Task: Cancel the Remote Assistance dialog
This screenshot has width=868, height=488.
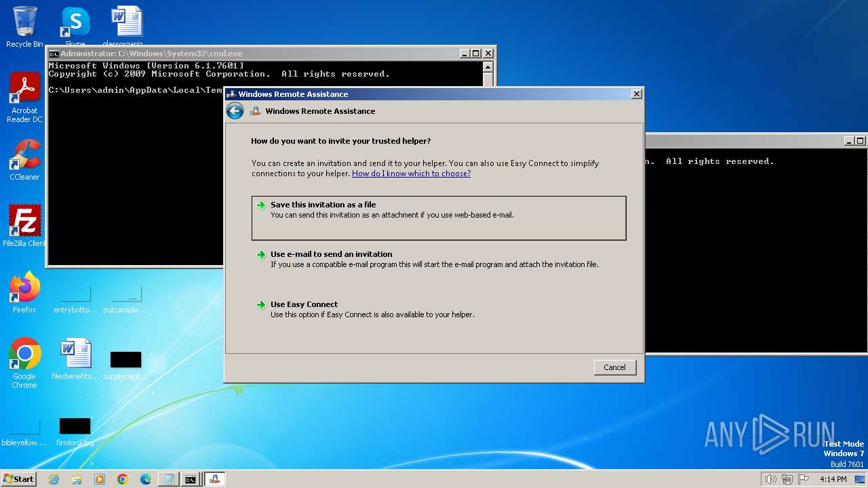Action: [x=614, y=367]
